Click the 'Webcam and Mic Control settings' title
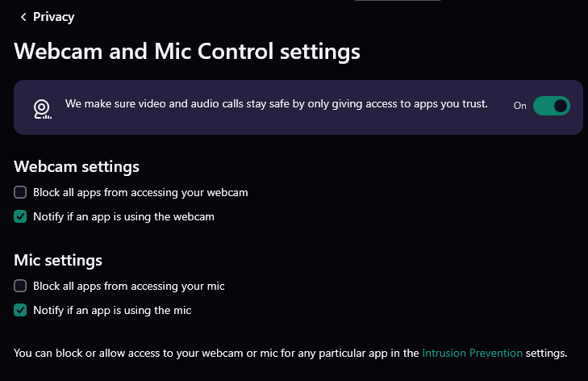 click(x=187, y=52)
